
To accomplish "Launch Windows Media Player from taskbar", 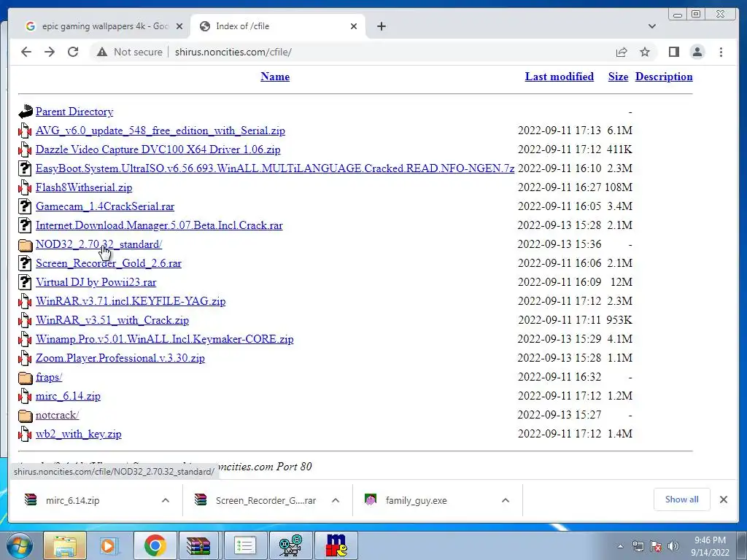I will coord(109,545).
